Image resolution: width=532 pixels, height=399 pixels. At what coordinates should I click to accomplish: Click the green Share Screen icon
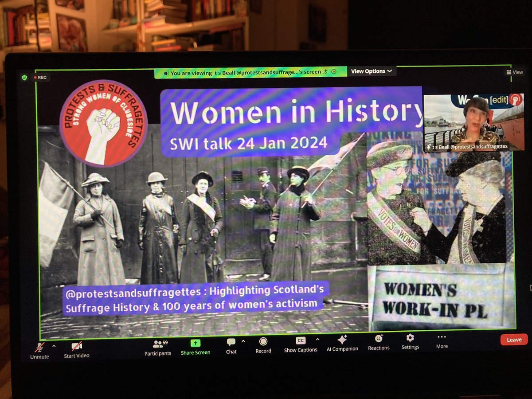click(x=196, y=343)
